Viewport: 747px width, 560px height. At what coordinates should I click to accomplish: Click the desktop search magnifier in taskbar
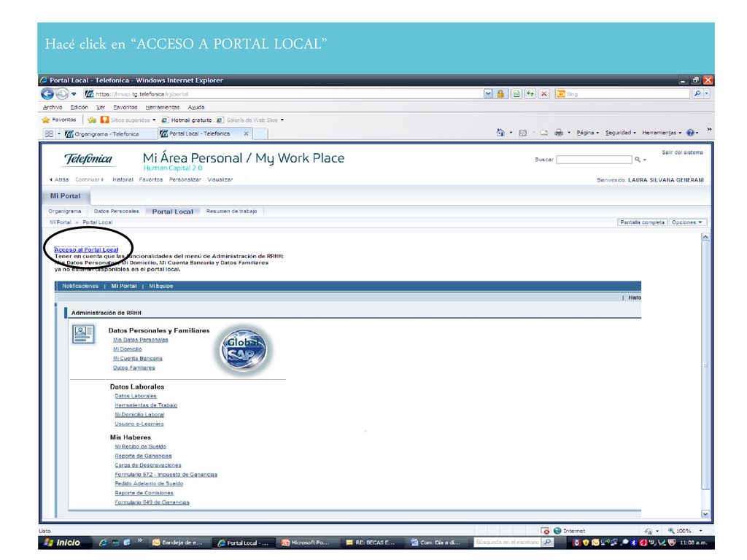click(x=548, y=542)
